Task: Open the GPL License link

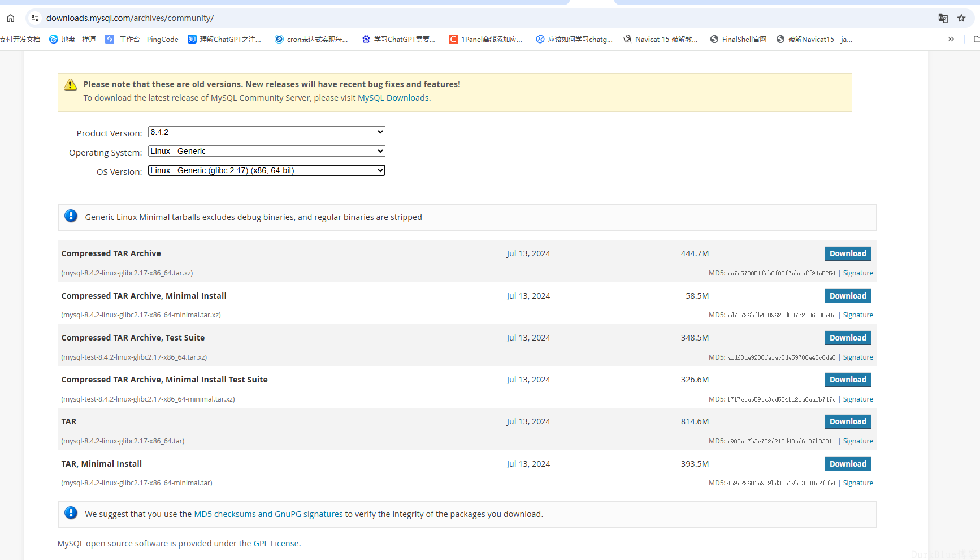Action: click(276, 544)
